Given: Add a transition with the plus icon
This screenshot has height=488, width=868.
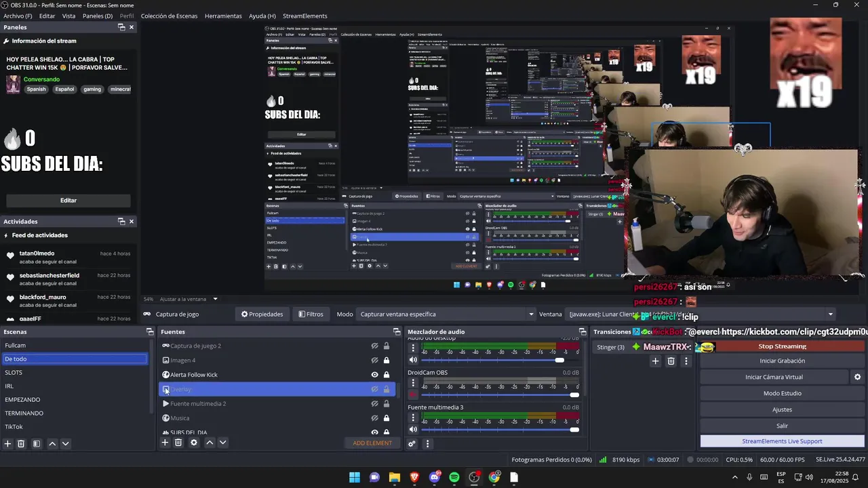Looking at the screenshot, I should [655, 361].
